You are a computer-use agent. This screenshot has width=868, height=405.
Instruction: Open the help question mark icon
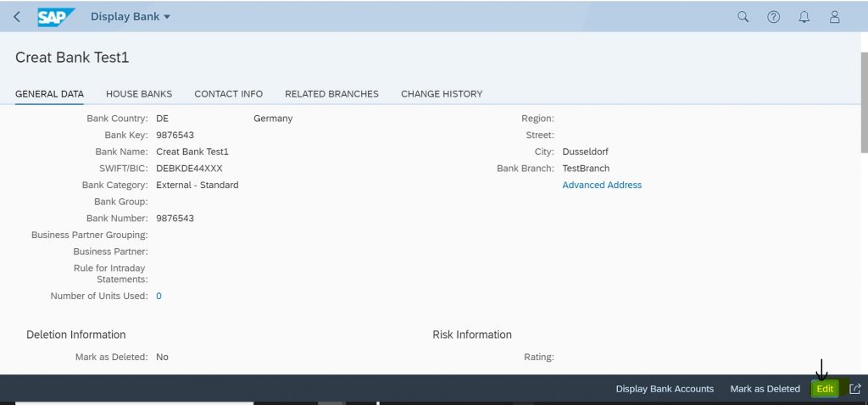pyautogui.click(x=773, y=17)
